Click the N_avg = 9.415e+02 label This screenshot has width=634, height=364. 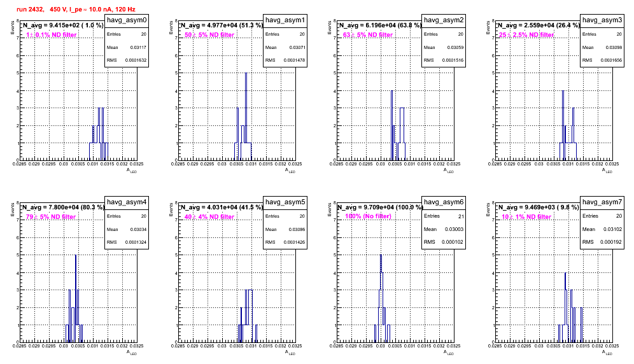62,25
